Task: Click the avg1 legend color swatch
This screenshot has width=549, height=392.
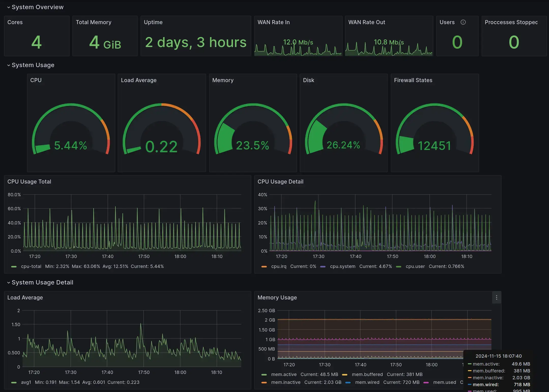Action: coord(14,382)
